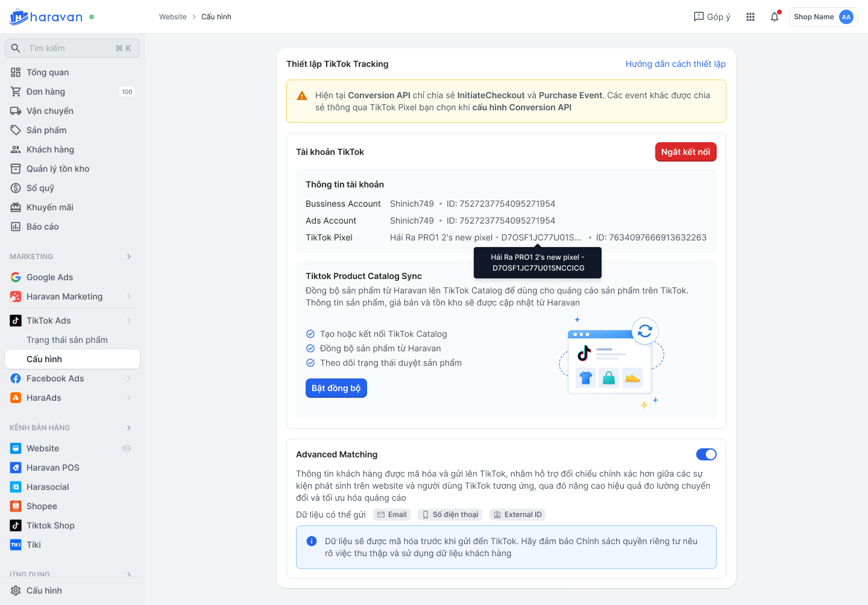The height and width of the screenshot is (605, 868).
Task: Toggle Website channel eye visibility
Action: coord(127,448)
